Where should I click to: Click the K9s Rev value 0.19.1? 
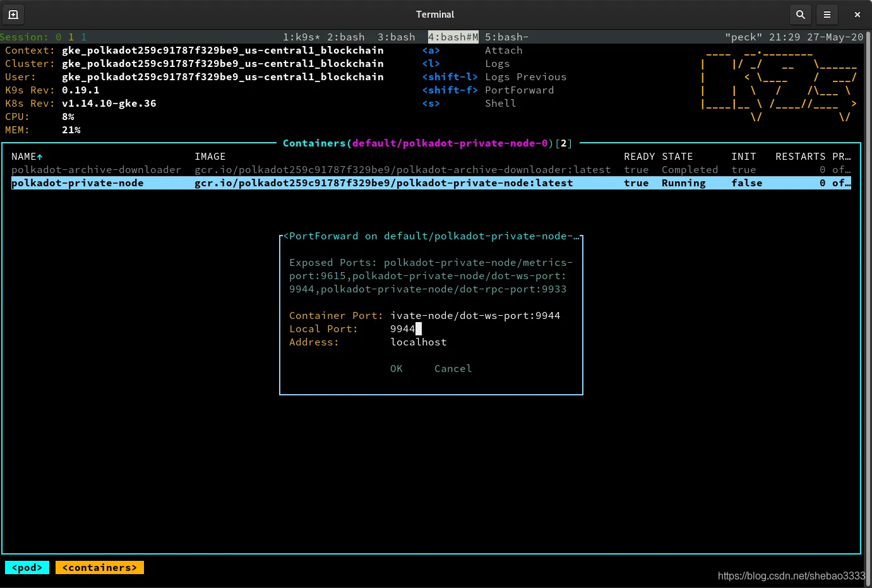click(80, 90)
